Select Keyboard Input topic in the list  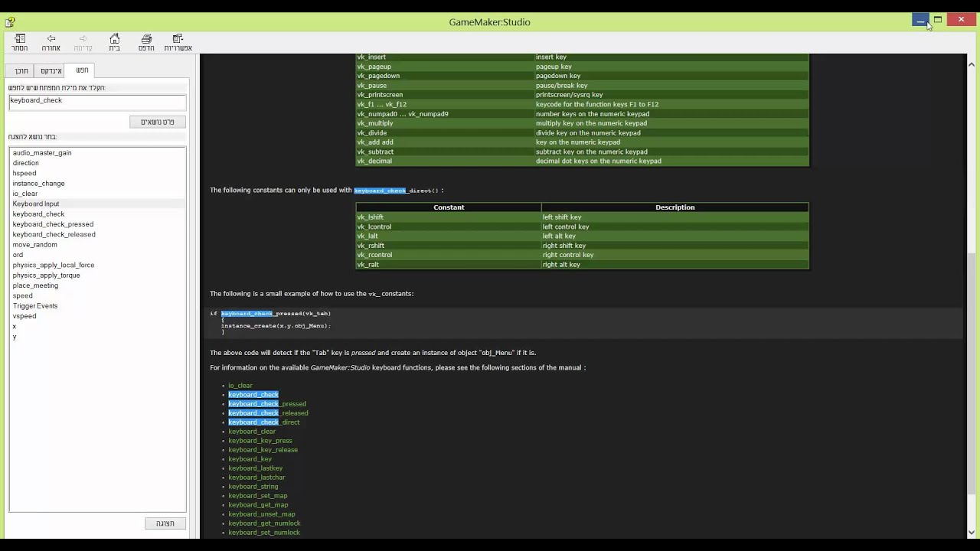pyautogui.click(x=36, y=204)
